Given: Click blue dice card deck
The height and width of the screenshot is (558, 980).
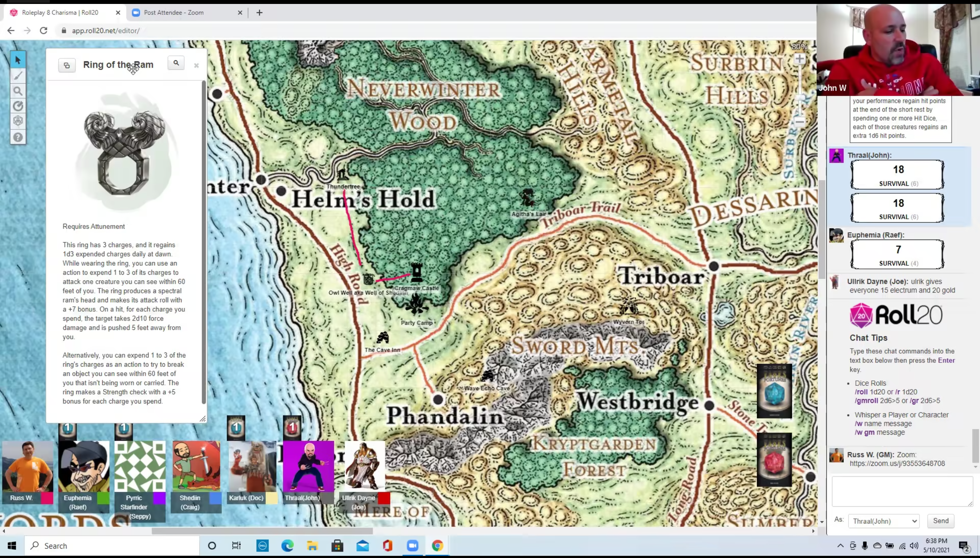Looking at the screenshot, I should tap(774, 391).
